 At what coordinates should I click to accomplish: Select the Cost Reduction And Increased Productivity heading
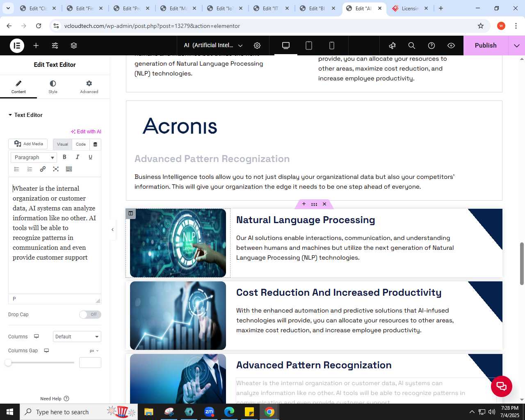pos(339,292)
